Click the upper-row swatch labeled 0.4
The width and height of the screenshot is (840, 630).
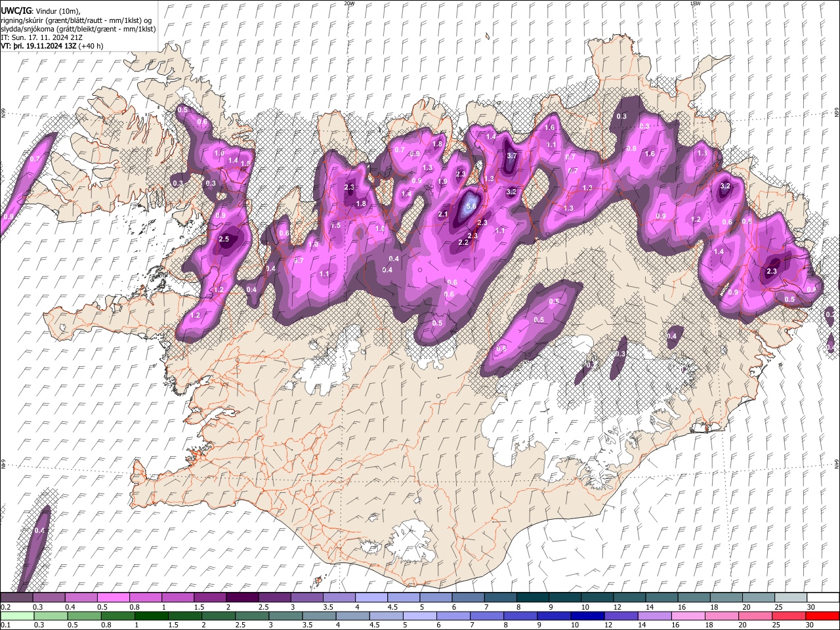tap(81, 597)
